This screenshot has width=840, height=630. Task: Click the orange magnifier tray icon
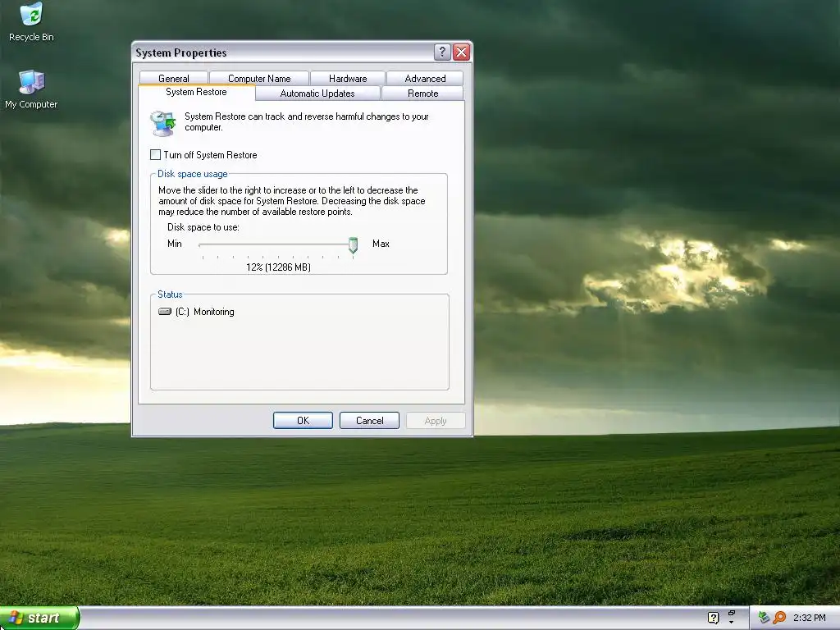click(x=779, y=618)
